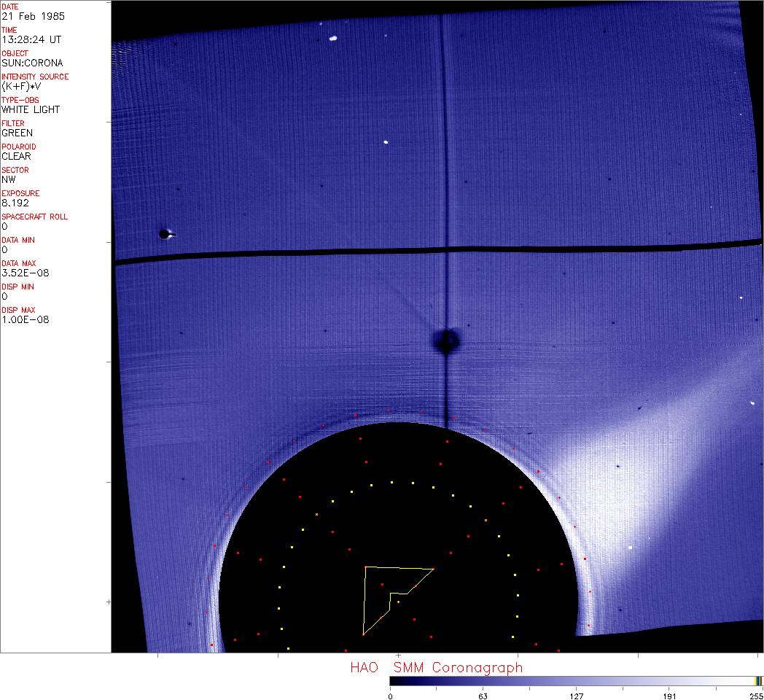Select the date value "21 Feb 1985"
This screenshot has width=764, height=700.
pos(27,16)
